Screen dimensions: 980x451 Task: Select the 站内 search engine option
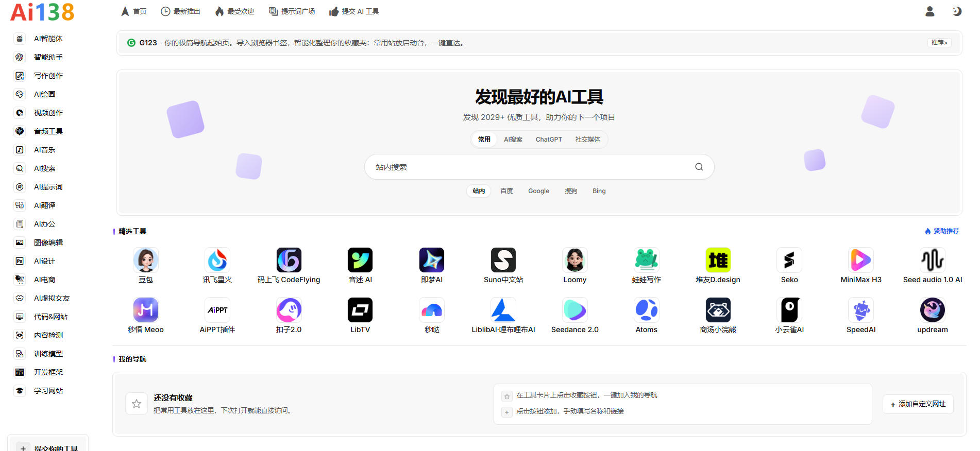click(479, 191)
